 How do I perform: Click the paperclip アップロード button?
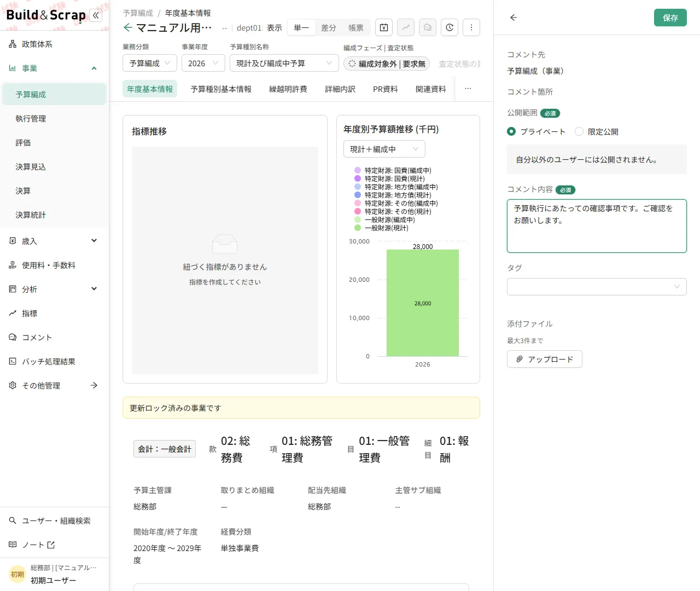(x=544, y=359)
